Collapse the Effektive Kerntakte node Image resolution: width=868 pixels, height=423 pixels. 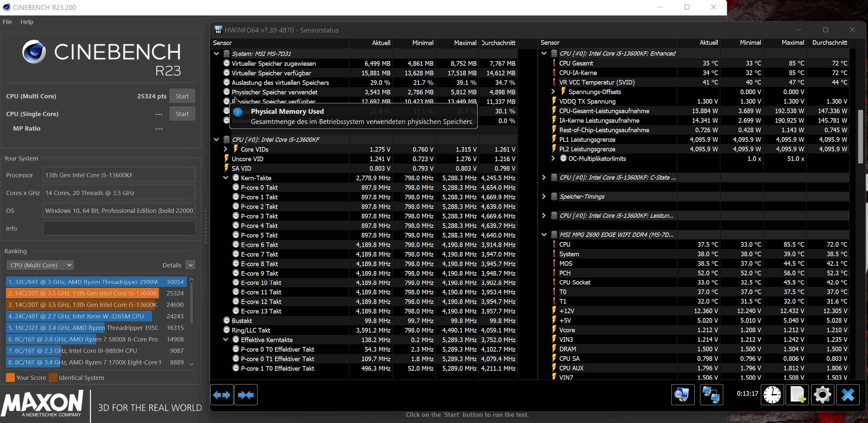(x=226, y=339)
